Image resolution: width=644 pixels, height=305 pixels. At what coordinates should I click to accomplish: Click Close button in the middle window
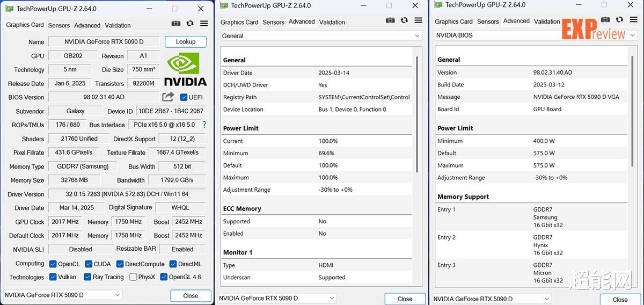coord(405,299)
